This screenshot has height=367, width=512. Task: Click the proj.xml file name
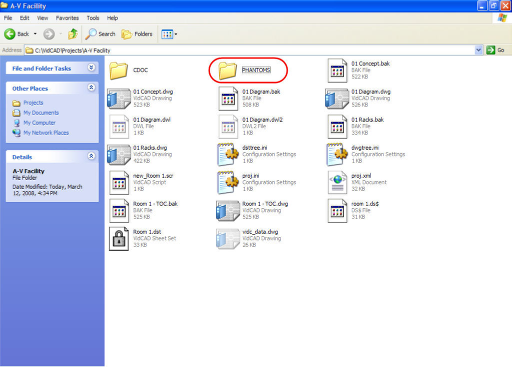361,176
